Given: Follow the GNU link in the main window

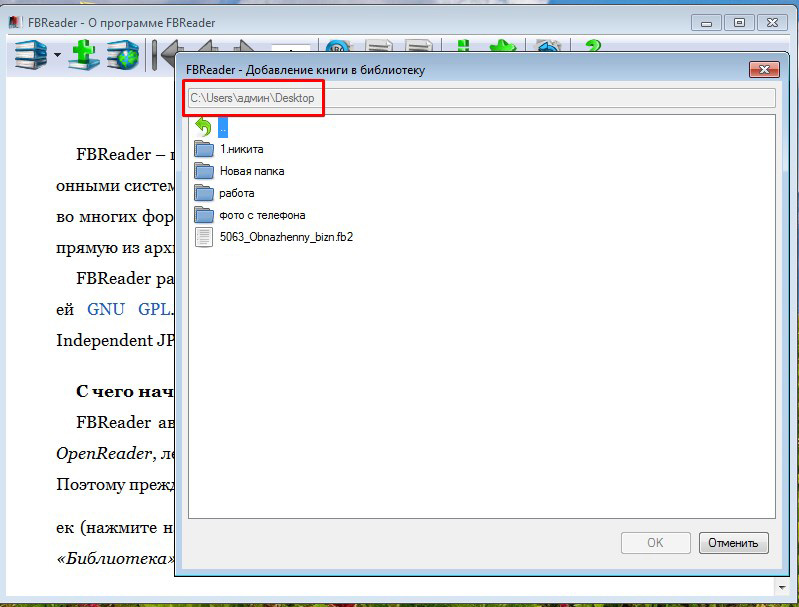Looking at the screenshot, I should click(105, 309).
